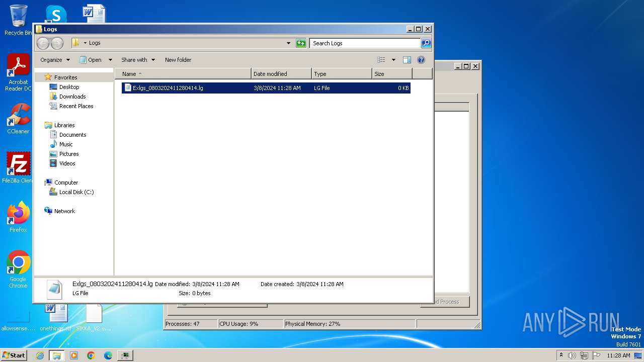The image size is (644, 362).
Task: Open Chrome from the taskbar
Action: [x=91, y=355]
